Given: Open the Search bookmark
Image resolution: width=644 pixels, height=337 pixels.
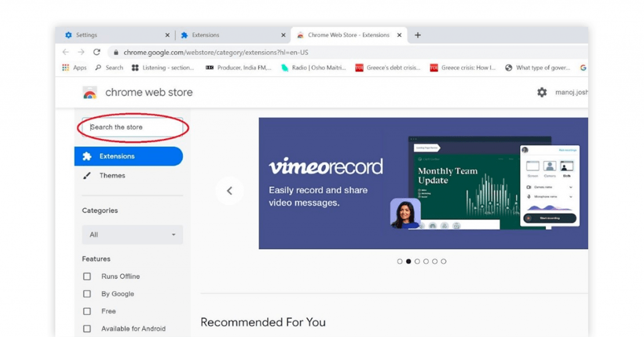Looking at the screenshot, I should (x=109, y=68).
